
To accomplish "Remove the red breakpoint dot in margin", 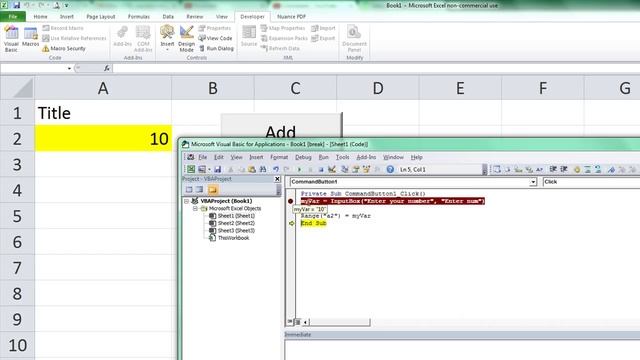I will pyautogui.click(x=291, y=201).
